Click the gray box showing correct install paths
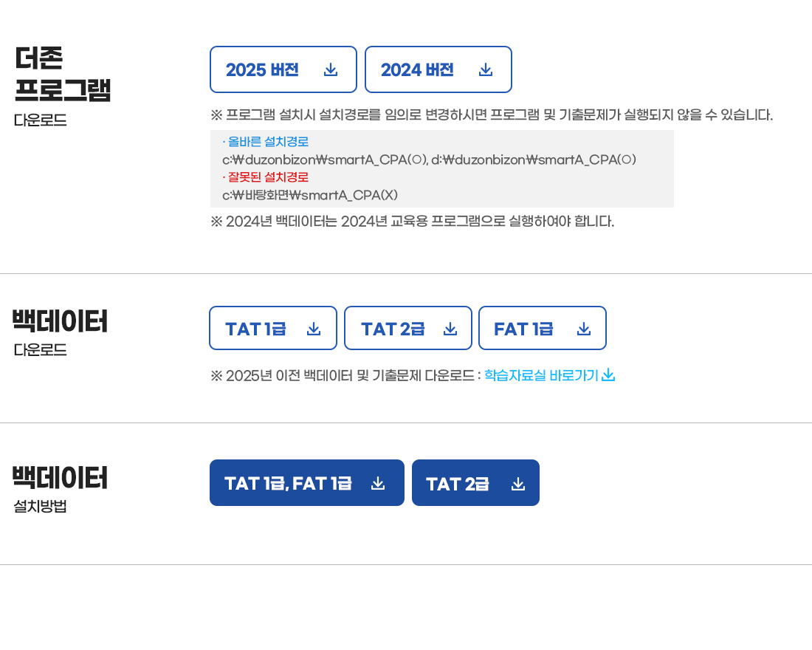Image resolution: width=812 pixels, height=650 pixels. coord(441,168)
